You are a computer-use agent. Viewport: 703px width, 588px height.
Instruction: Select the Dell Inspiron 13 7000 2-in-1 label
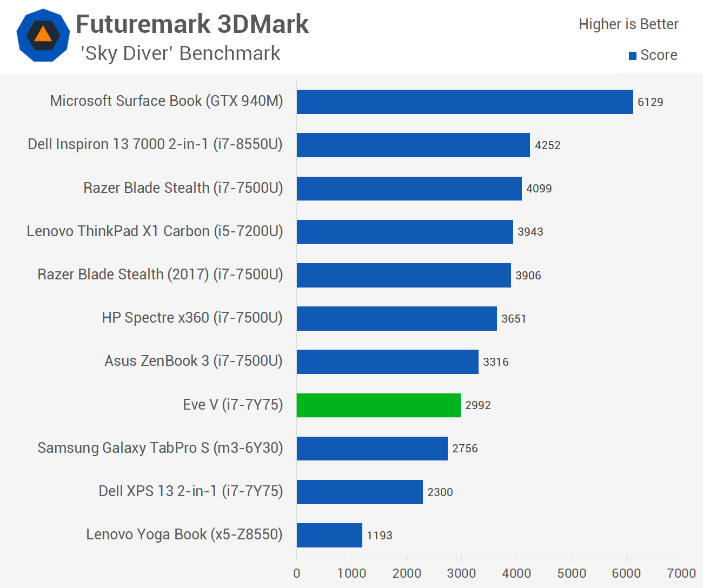click(155, 144)
